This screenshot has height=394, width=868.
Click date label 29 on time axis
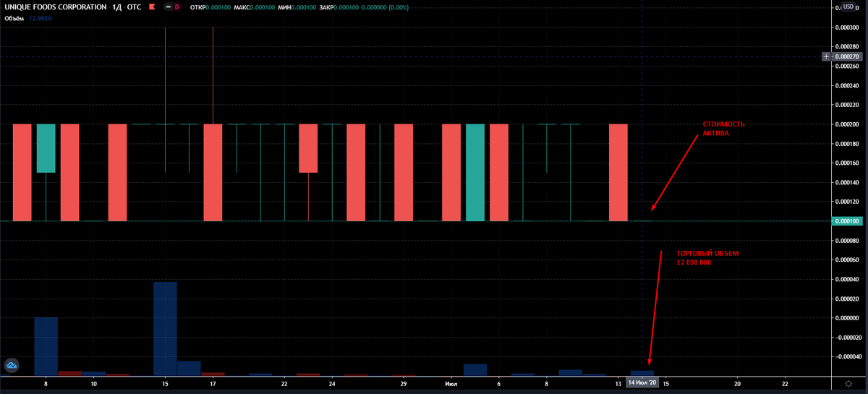click(404, 383)
